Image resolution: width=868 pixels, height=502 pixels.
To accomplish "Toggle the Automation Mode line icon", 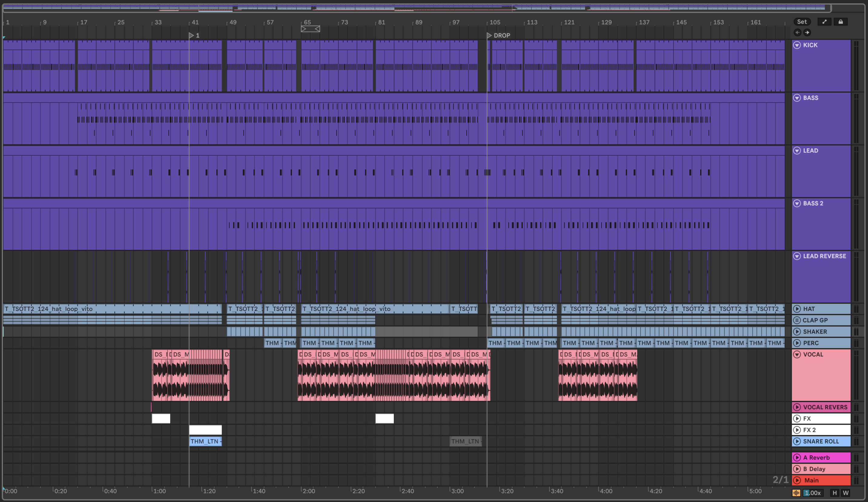I will click(824, 22).
